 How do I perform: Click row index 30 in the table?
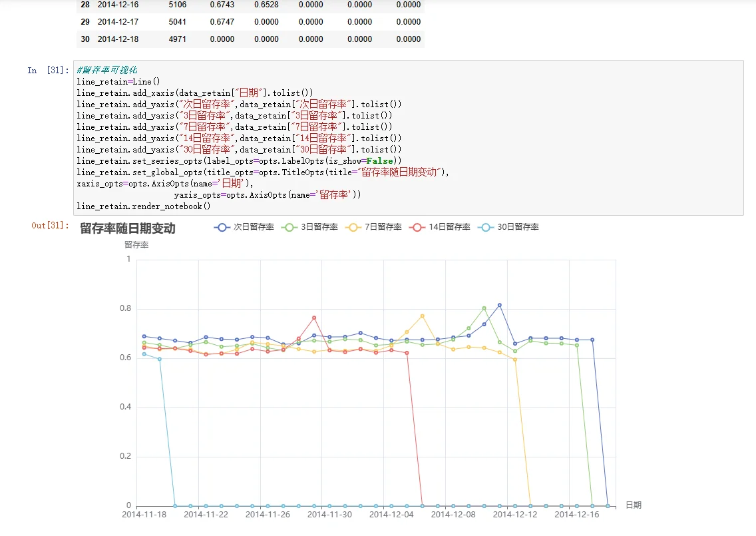click(x=85, y=39)
